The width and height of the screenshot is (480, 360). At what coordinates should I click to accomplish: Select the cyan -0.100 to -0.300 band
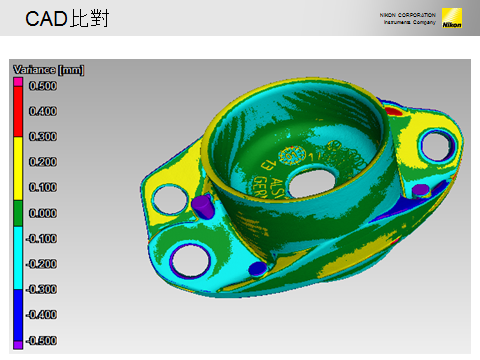18,258
